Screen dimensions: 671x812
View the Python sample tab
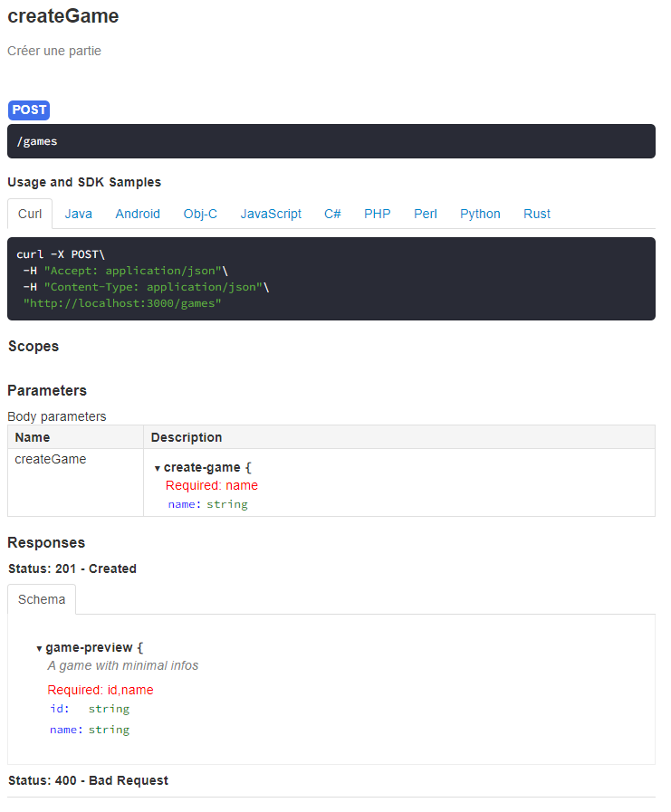(480, 214)
